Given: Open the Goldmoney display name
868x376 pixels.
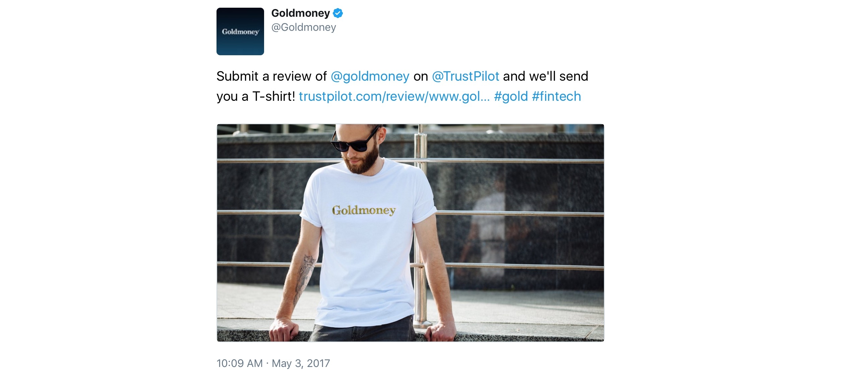Looking at the screenshot, I should [300, 13].
